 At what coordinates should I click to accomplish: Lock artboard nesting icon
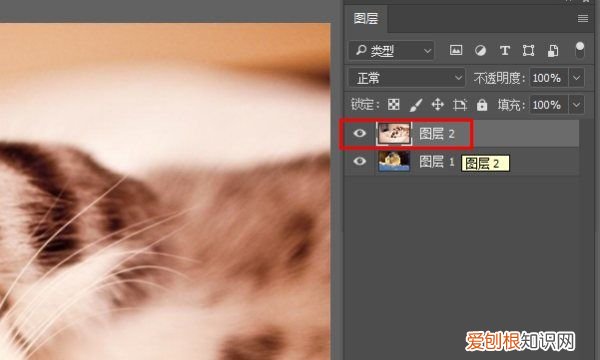pyautogui.click(x=460, y=104)
